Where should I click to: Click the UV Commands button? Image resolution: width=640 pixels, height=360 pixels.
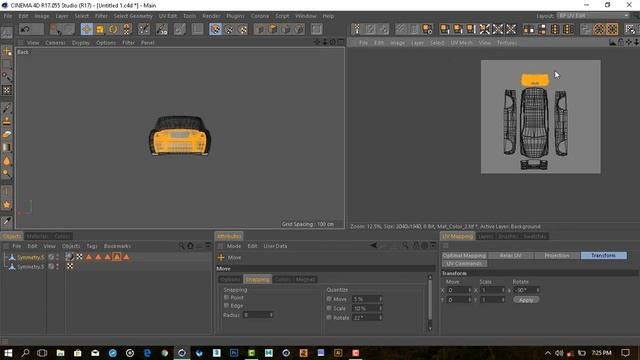(x=464, y=263)
